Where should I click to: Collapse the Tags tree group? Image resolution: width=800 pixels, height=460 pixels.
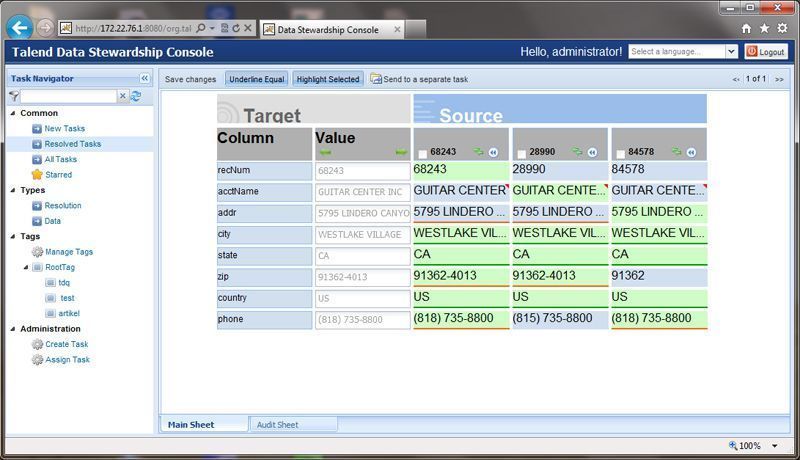[13, 237]
